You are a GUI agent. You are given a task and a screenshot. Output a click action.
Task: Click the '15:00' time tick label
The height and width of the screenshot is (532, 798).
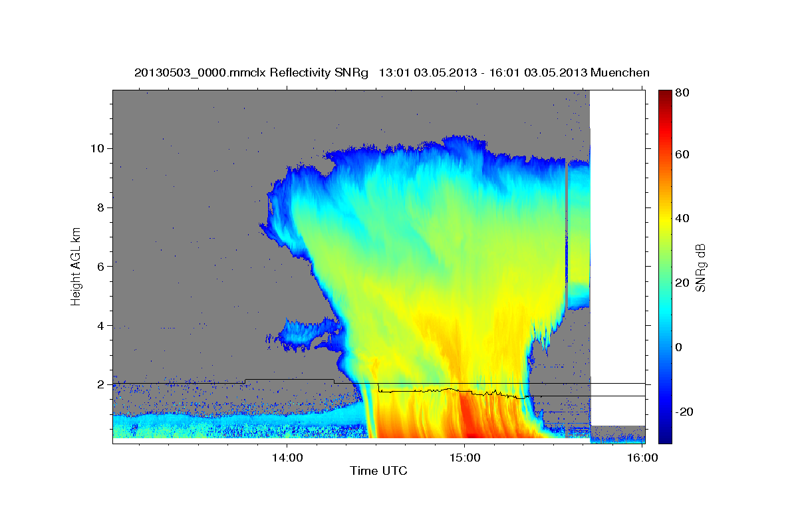pos(465,458)
